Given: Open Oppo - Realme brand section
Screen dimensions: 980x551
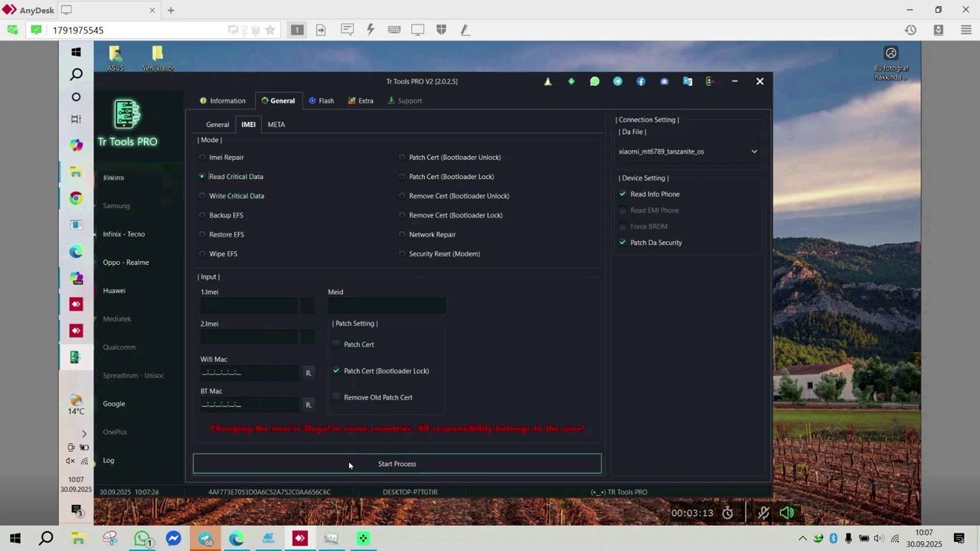Looking at the screenshot, I should coord(126,262).
